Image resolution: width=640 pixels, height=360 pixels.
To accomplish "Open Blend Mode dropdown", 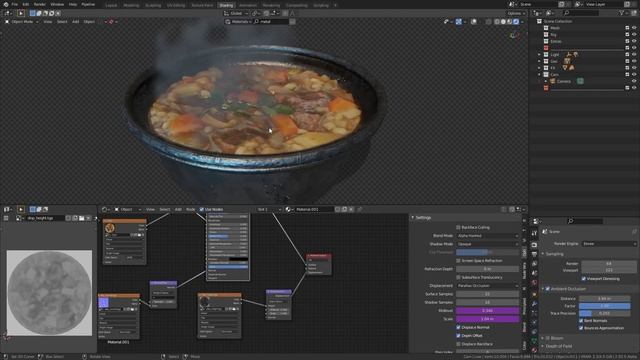I will point(487,236).
